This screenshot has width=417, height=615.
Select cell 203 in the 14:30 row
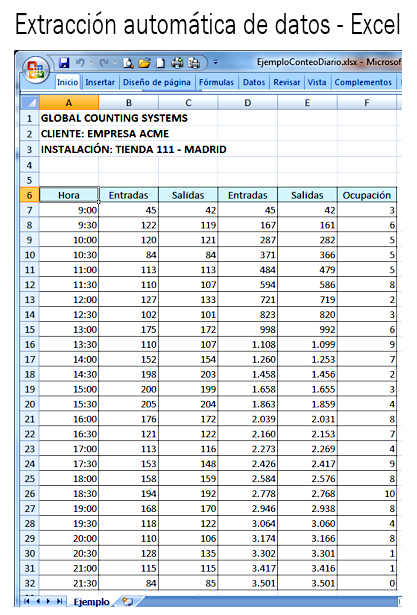pos(188,374)
